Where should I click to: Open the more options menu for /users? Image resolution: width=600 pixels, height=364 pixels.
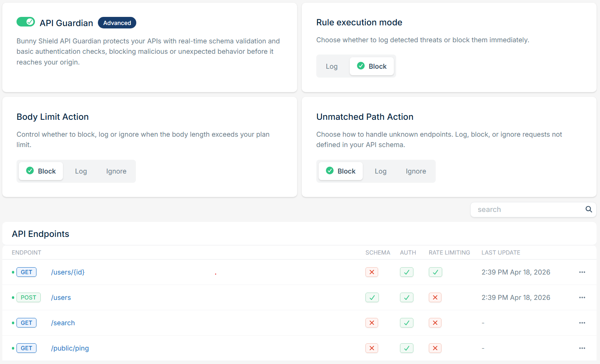[582, 298]
